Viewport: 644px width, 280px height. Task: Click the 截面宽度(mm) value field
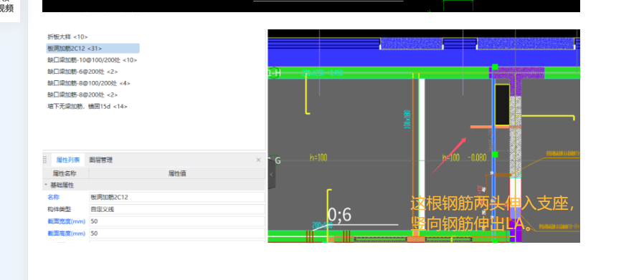(176, 221)
